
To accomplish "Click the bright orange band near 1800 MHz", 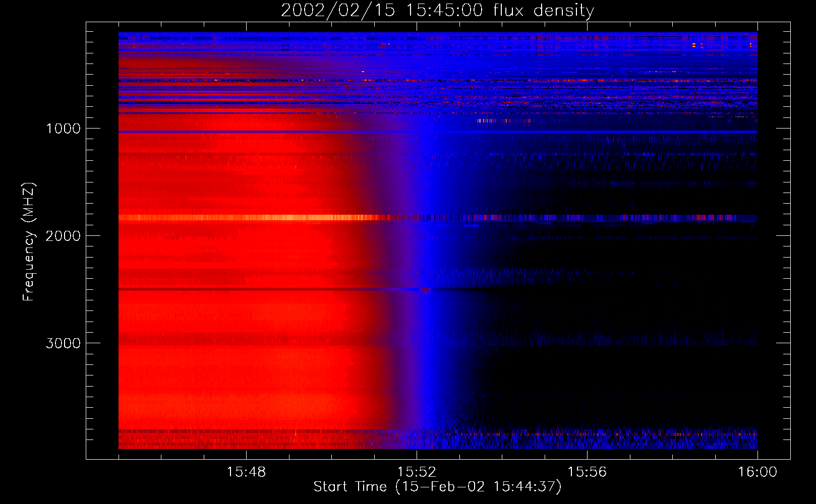I will coord(252,218).
